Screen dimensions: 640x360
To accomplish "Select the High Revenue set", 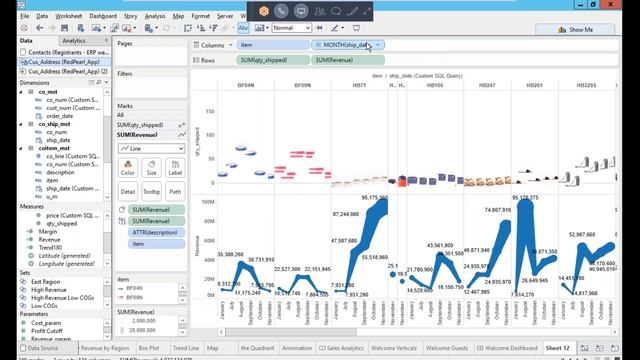I will click(49, 290).
